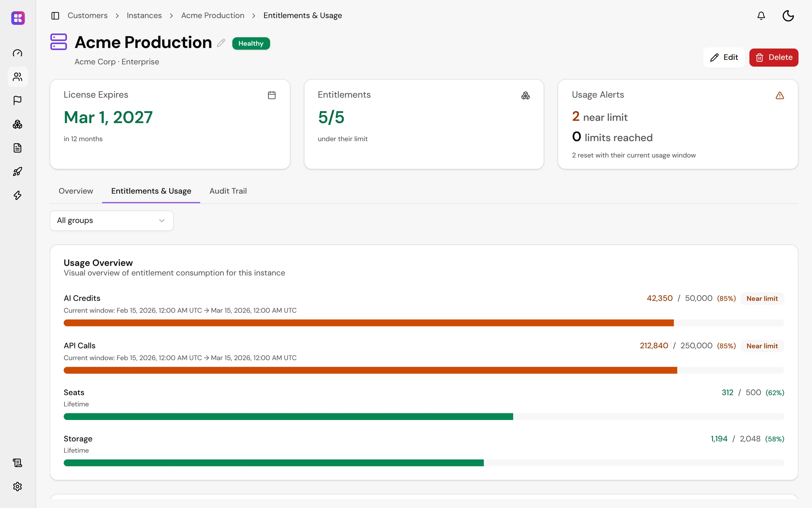Open the All groups dropdown

tap(111, 221)
